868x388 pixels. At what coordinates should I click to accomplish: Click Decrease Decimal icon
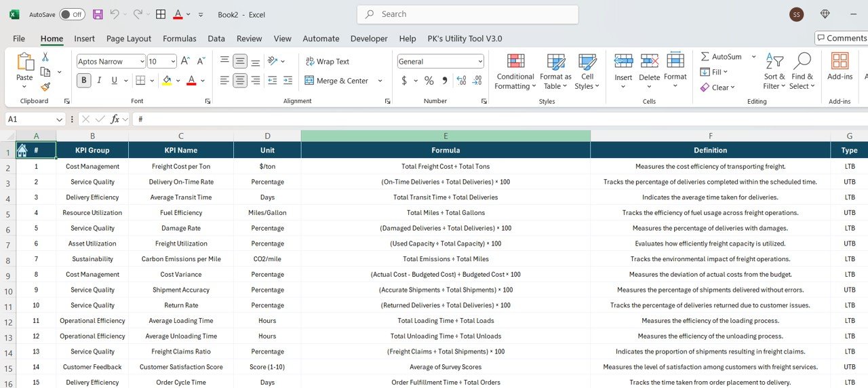coord(477,81)
